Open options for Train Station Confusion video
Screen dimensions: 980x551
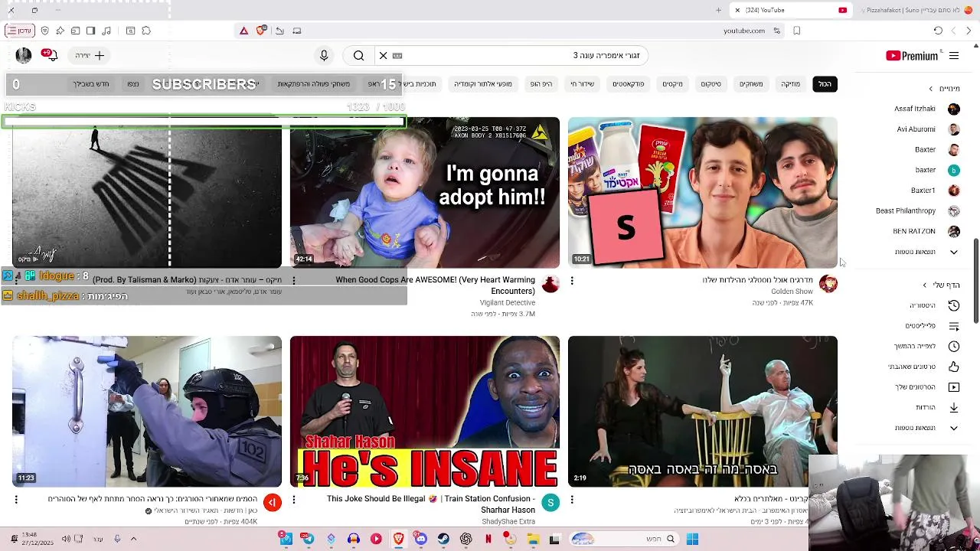(x=294, y=499)
